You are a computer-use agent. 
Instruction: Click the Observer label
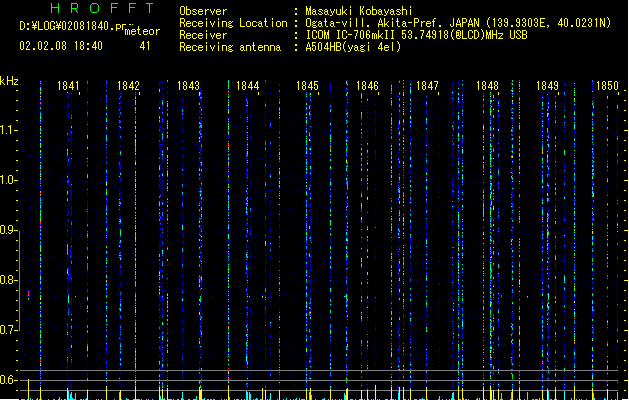click(203, 11)
